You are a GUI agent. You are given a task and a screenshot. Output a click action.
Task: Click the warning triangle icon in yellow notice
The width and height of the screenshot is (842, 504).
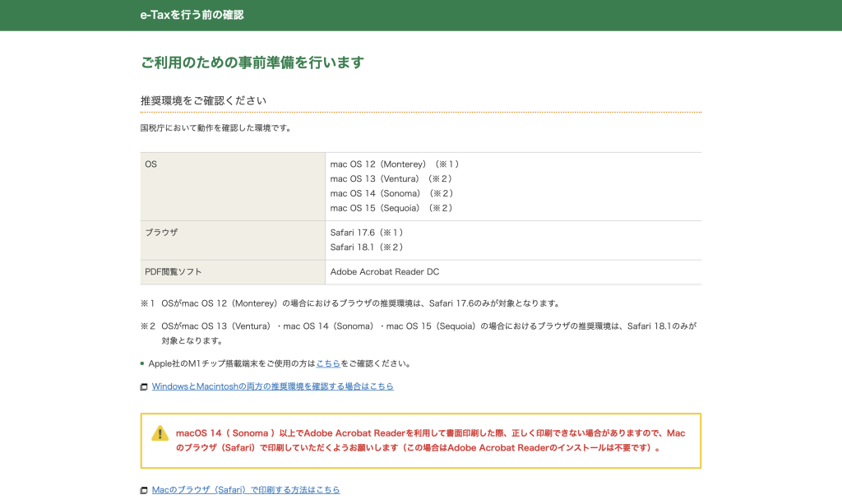tap(160, 433)
